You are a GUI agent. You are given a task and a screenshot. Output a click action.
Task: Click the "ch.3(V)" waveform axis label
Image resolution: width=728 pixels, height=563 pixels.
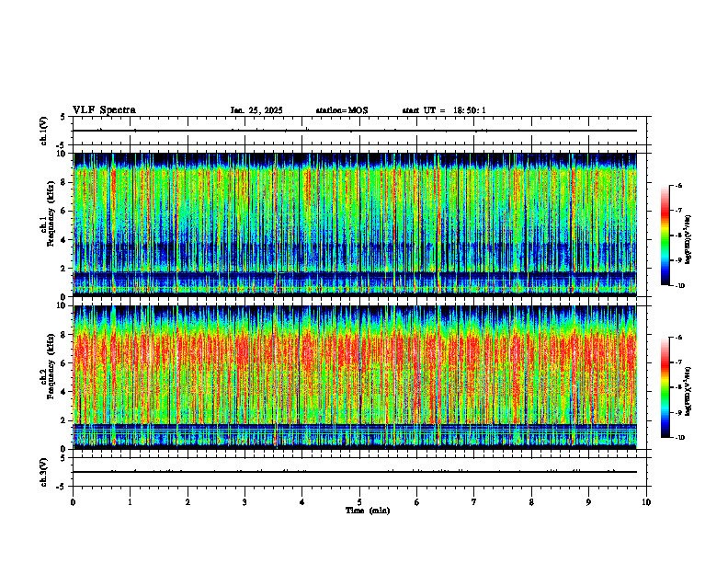[43, 472]
